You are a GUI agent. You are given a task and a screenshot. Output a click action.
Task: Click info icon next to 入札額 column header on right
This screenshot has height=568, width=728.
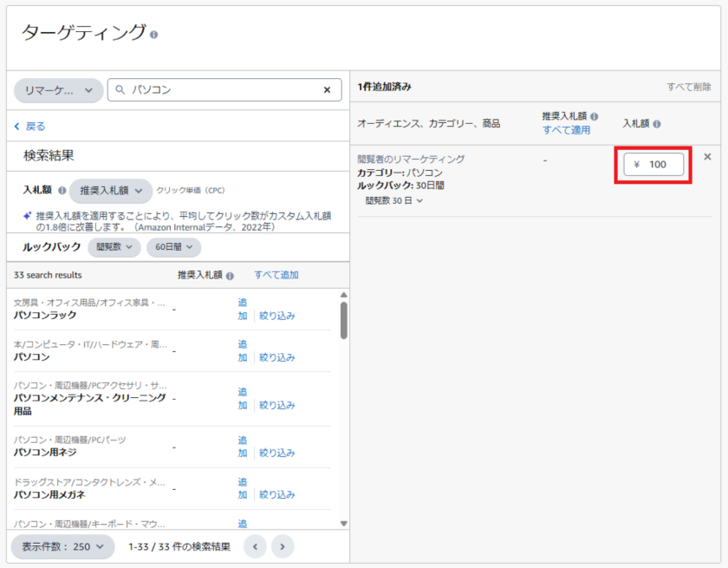(657, 125)
